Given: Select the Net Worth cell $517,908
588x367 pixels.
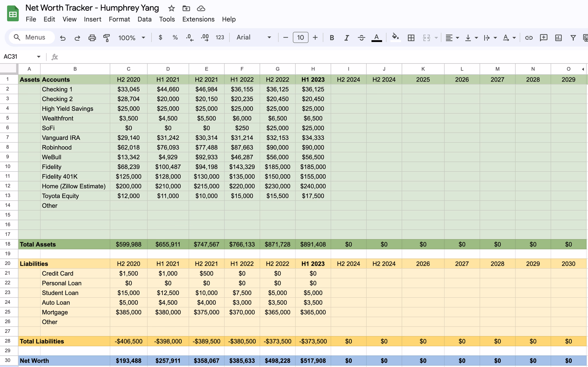Looking at the screenshot, I should (313, 361).
